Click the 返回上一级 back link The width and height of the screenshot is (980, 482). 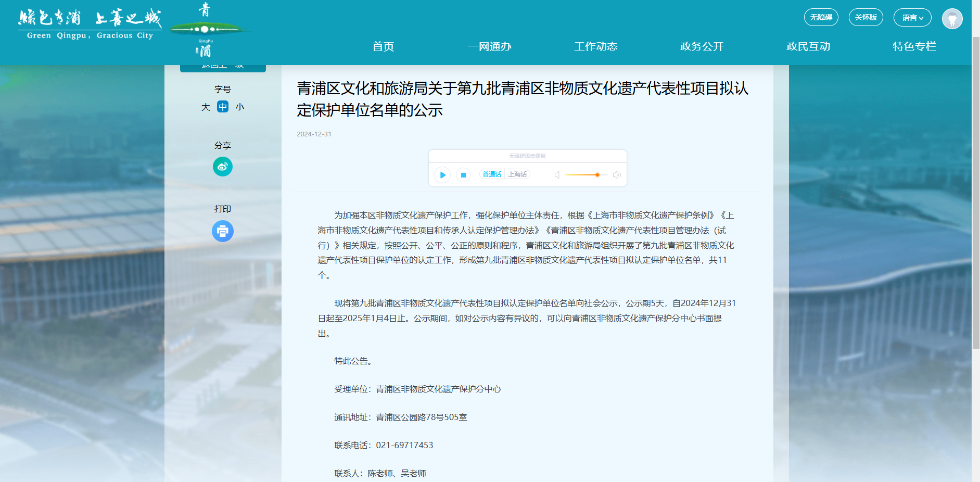click(223, 66)
